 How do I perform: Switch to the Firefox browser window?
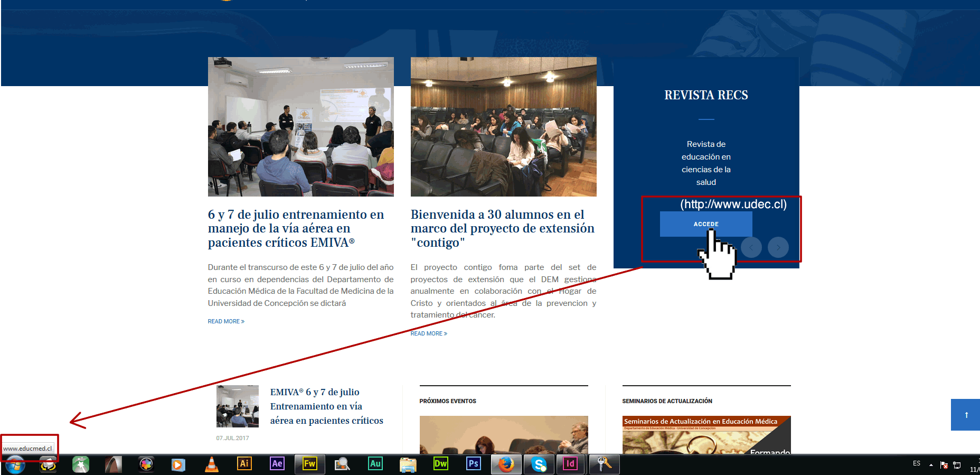pyautogui.click(x=506, y=464)
